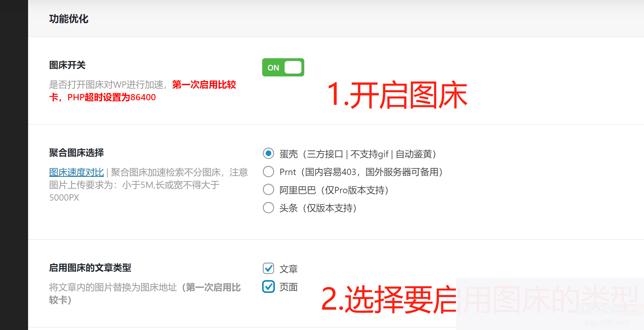Click the 聚合图床选择 setting label
644x330 pixels.
click(77, 153)
